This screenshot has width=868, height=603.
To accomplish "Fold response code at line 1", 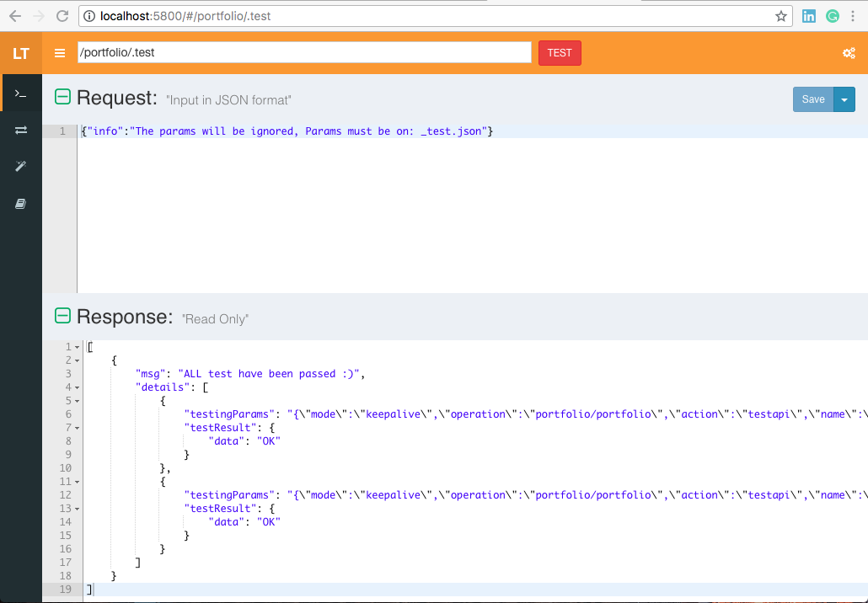I will coord(77,348).
